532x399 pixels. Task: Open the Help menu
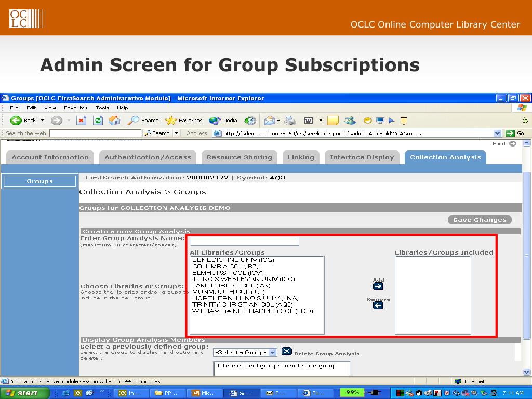[123, 108]
